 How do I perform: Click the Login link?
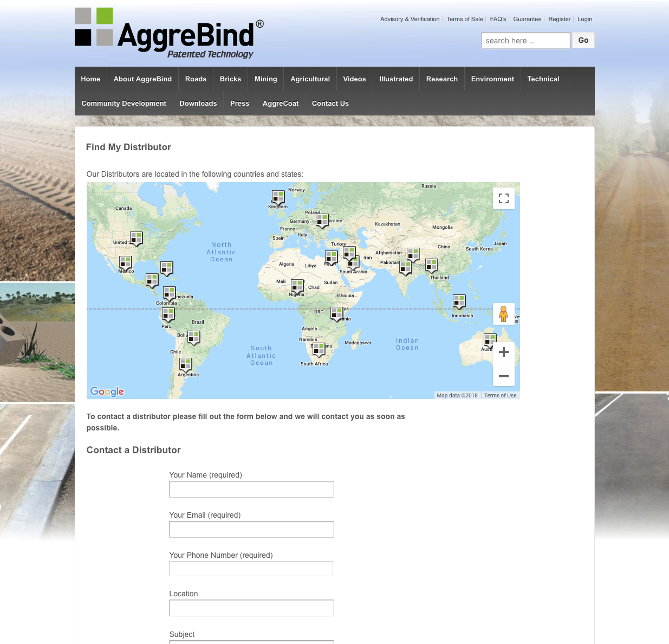[x=584, y=19]
